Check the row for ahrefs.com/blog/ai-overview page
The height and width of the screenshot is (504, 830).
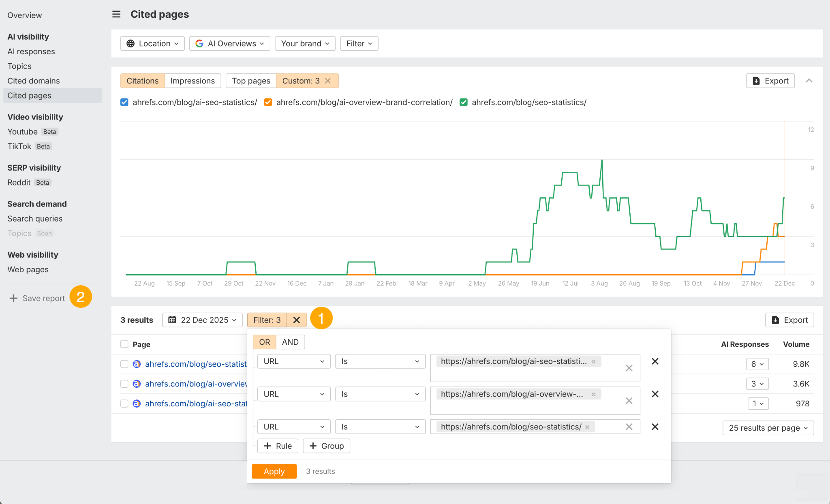coord(124,384)
